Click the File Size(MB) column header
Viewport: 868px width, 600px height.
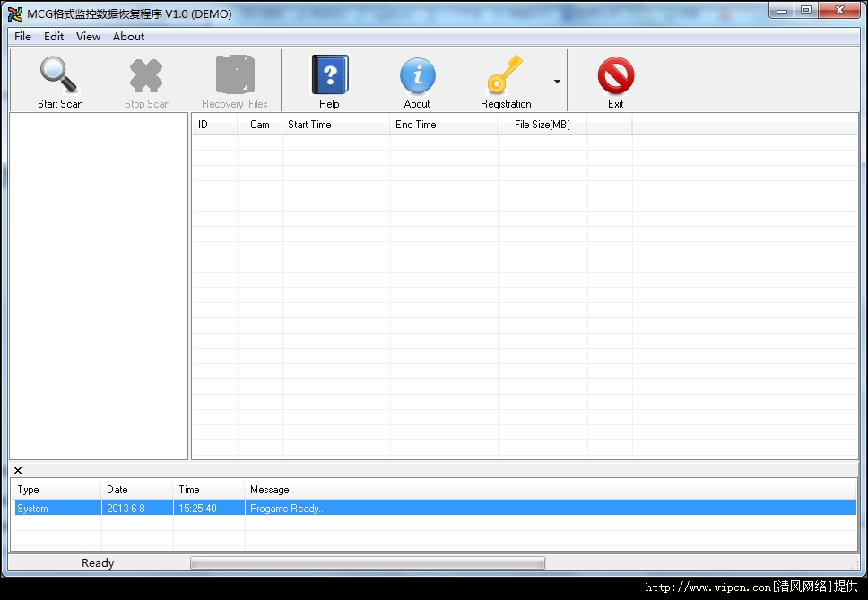point(542,125)
